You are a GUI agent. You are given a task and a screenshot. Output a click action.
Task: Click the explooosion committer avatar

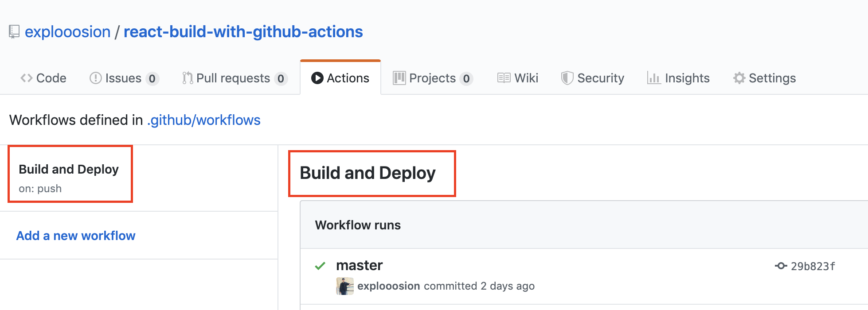[345, 286]
